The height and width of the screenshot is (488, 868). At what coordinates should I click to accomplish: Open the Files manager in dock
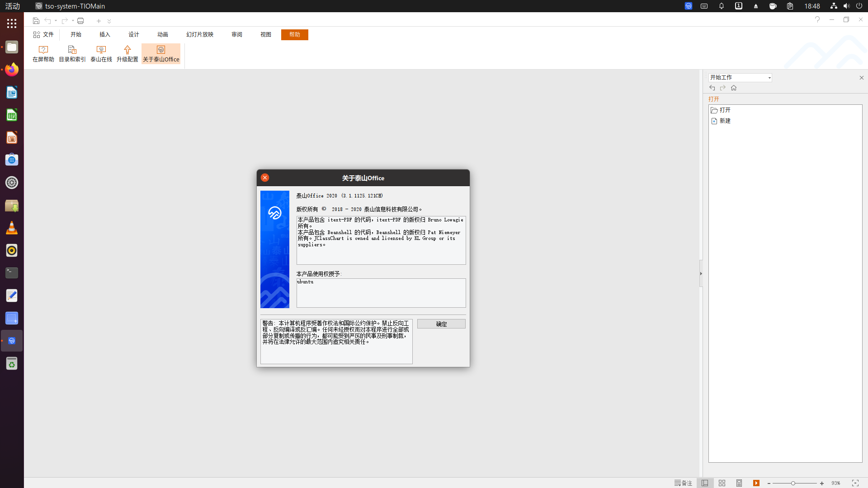tap(12, 47)
